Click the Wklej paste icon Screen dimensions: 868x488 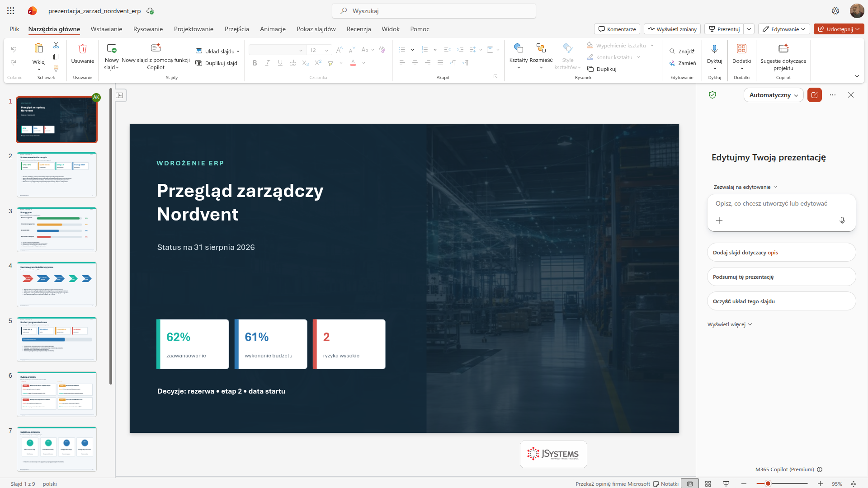pos(39,48)
